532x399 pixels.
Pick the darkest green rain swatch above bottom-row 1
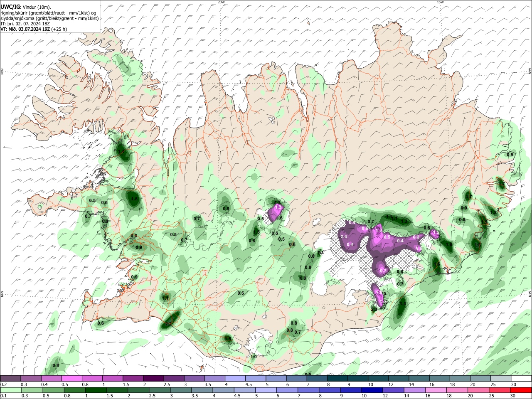[96, 390]
